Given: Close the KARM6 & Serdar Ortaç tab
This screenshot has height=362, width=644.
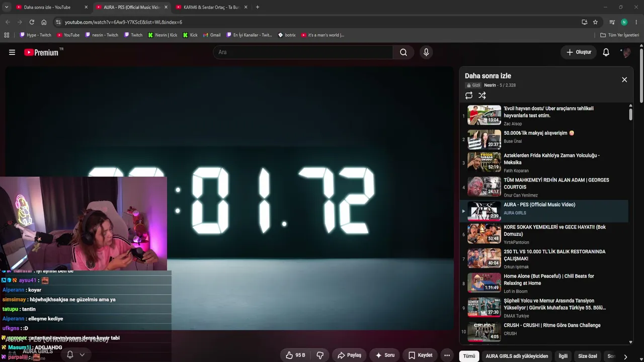Looking at the screenshot, I should point(246,7).
